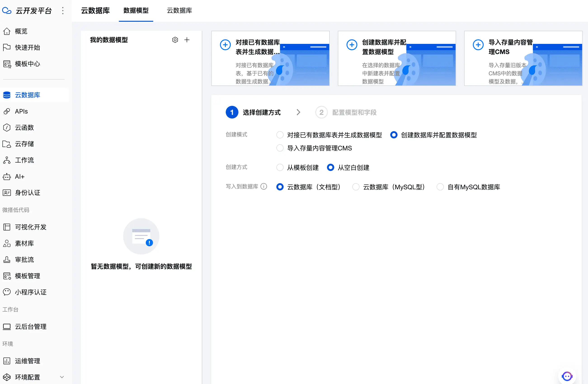Go to 工作流 in the sidebar
The image size is (588, 384).
(x=24, y=160)
